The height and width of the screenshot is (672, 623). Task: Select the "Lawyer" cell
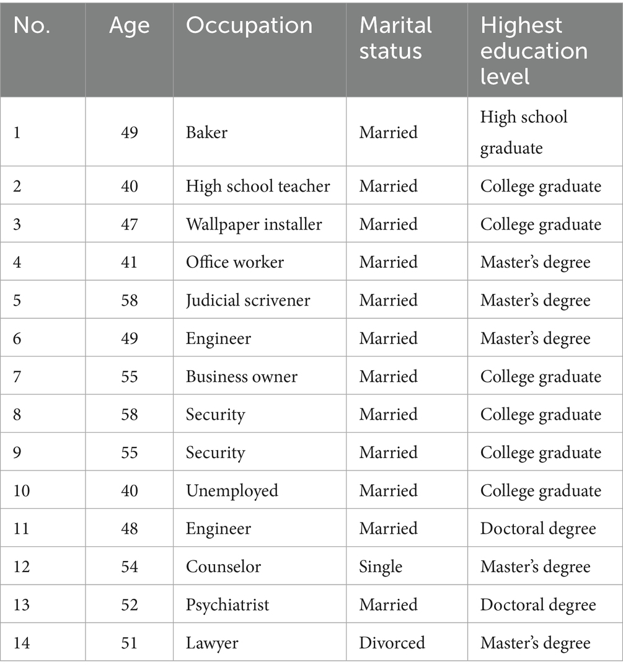coord(212,643)
